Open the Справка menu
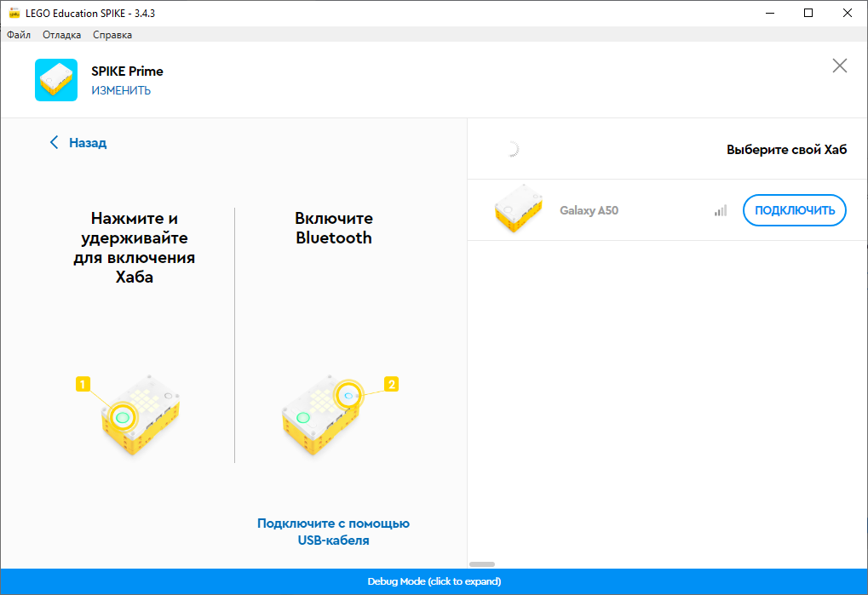Viewport: 868px width, 595px height. 112,35
